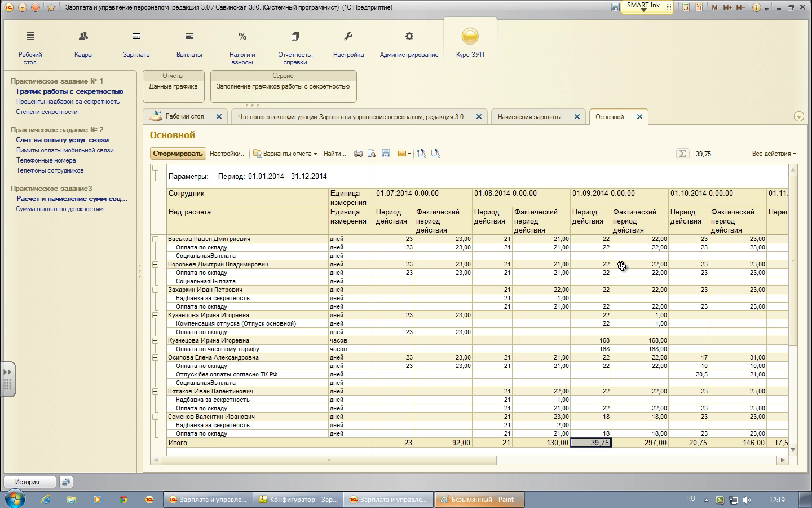The height and width of the screenshot is (508, 812).
Task: Collapse the Васьков Павел Дмитриевич group
Action: (155, 239)
